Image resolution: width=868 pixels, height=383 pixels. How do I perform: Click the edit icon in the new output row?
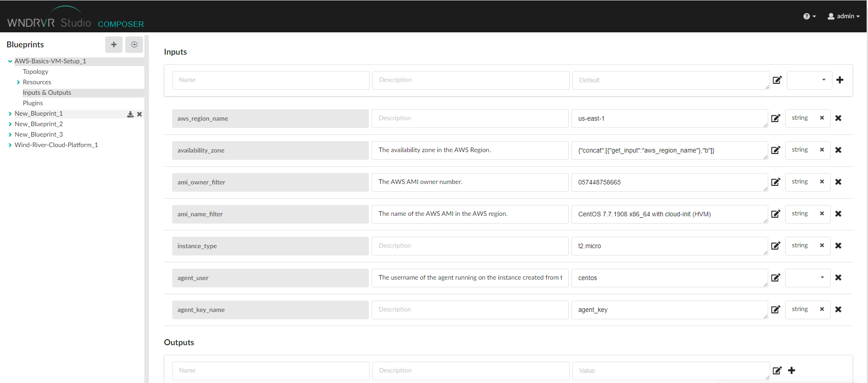pyautogui.click(x=777, y=371)
